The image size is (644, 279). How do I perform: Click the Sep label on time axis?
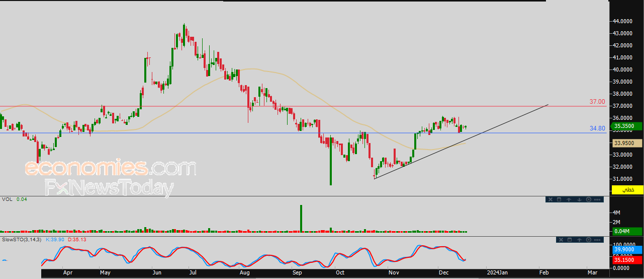pos(298,272)
